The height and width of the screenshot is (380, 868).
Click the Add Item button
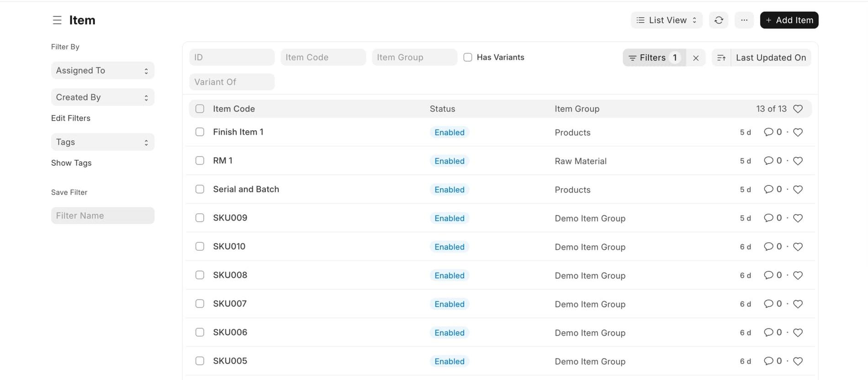(789, 20)
